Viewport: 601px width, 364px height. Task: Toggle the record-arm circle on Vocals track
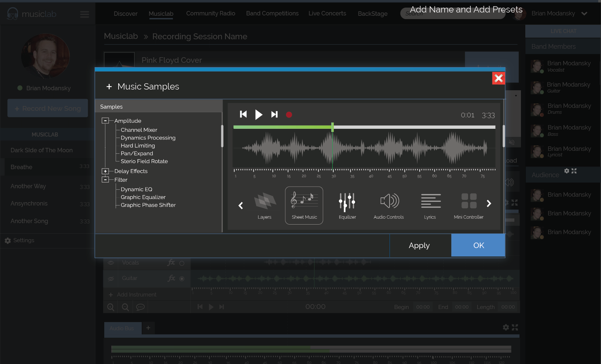[182, 263]
